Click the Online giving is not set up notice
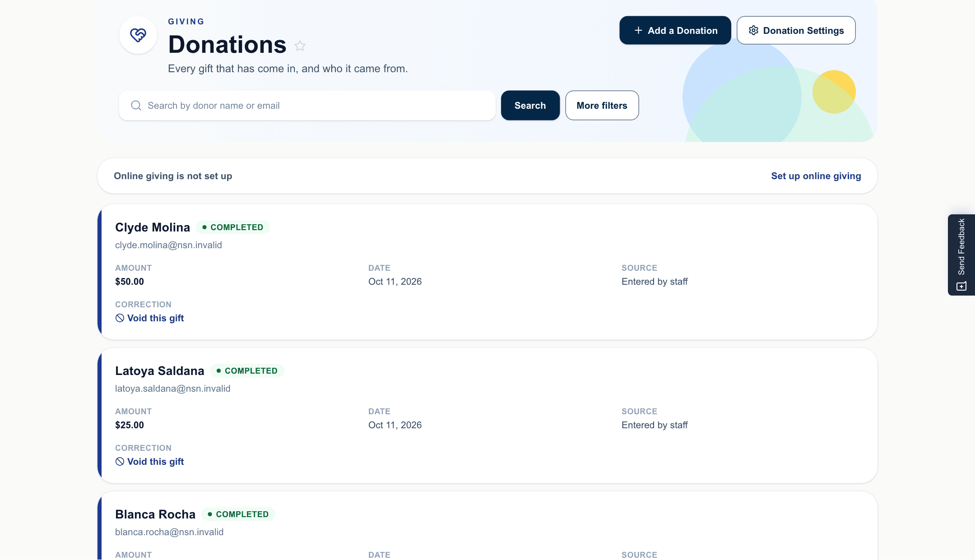The height and width of the screenshot is (560, 975). (x=173, y=176)
